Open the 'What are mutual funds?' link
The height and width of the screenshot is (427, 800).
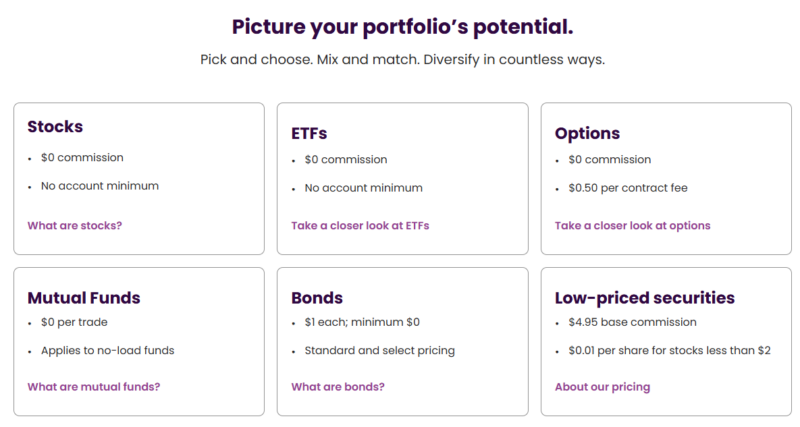pos(94,387)
